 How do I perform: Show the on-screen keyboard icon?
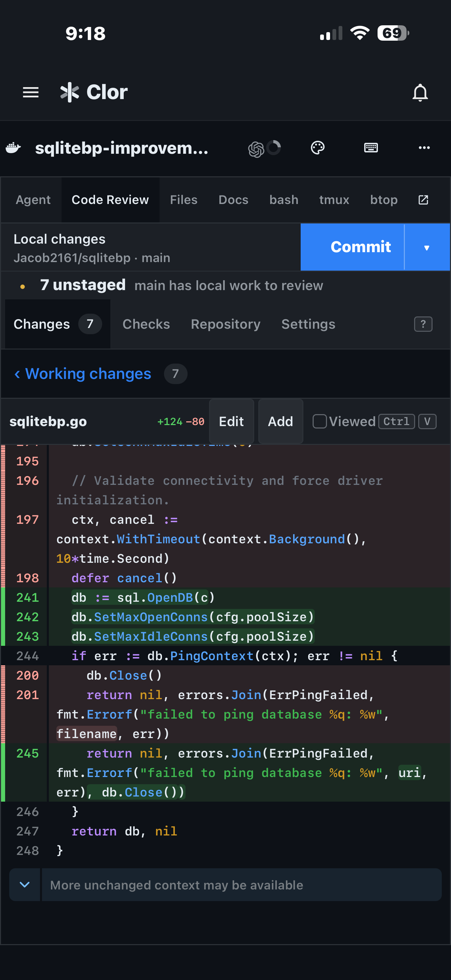tap(371, 148)
